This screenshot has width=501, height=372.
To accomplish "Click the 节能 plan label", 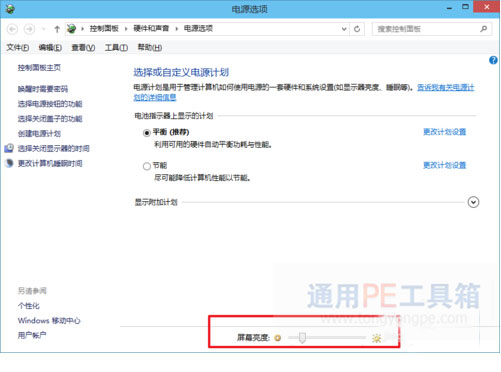I will pos(160,165).
